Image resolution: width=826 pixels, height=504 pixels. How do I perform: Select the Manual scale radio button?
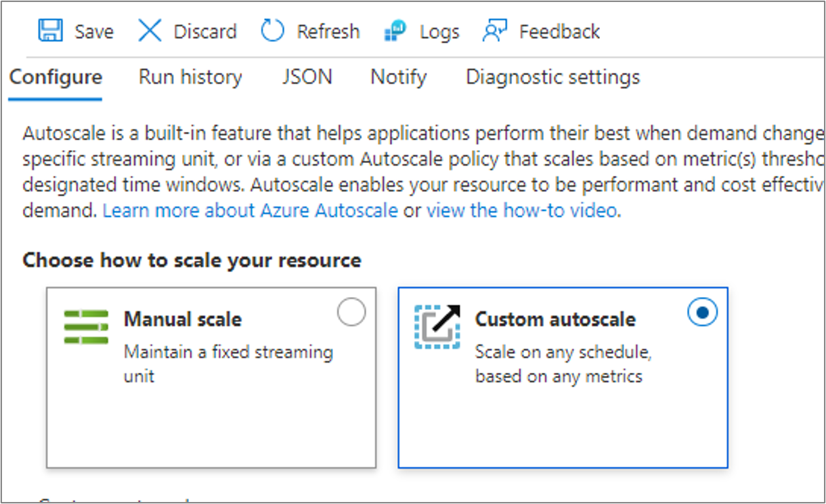351,313
